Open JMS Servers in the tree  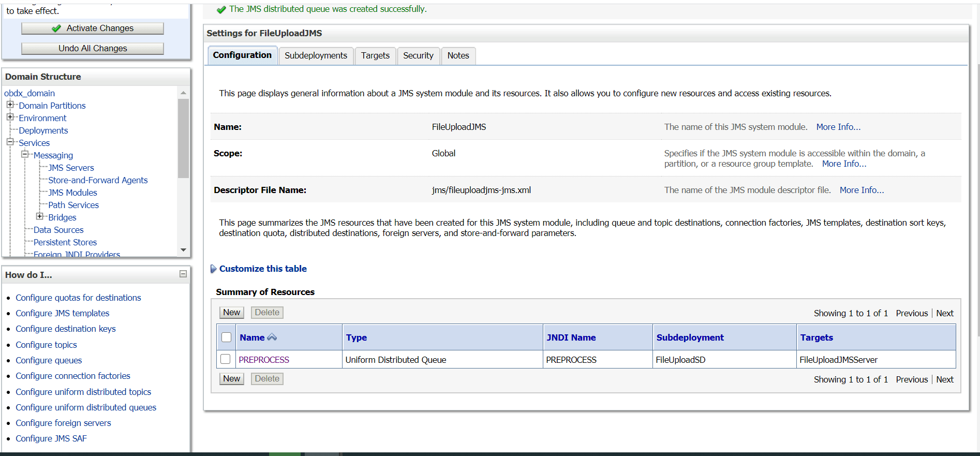coord(71,168)
